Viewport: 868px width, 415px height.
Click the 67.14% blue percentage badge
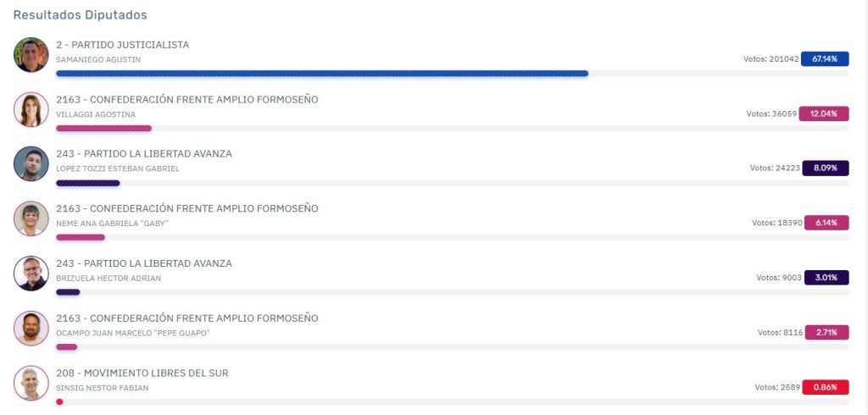pos(825,58)
